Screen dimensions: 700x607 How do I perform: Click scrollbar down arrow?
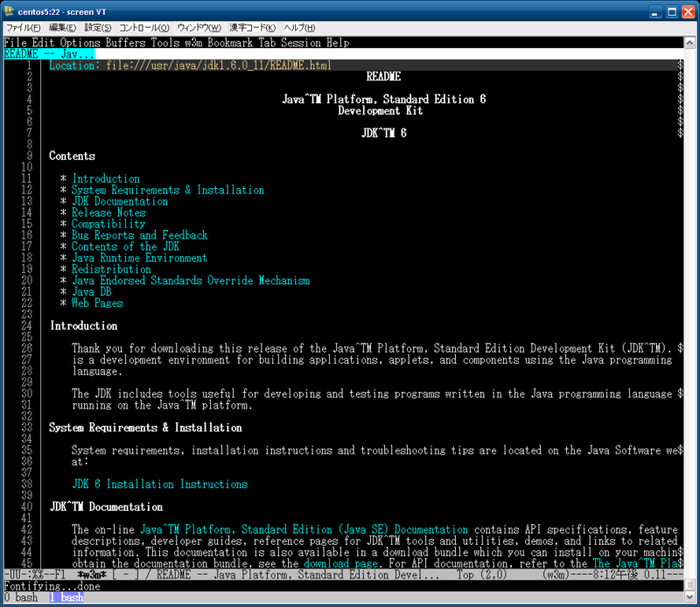click(689, 597)
